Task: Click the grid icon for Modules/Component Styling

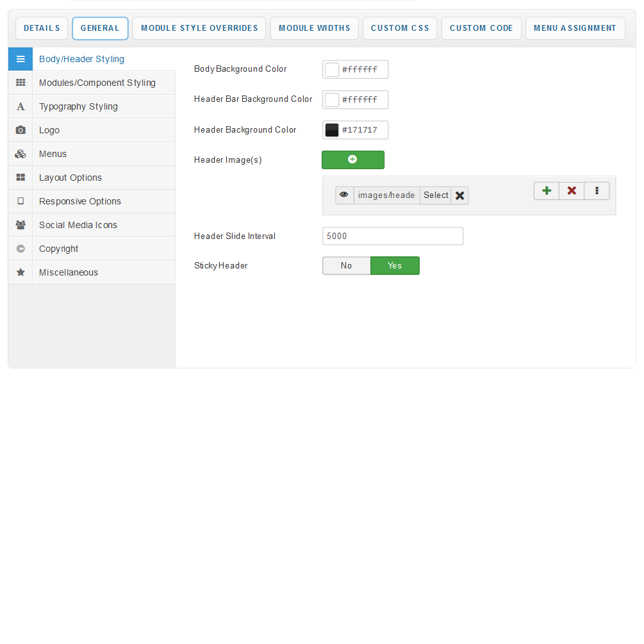Action: 21,83
